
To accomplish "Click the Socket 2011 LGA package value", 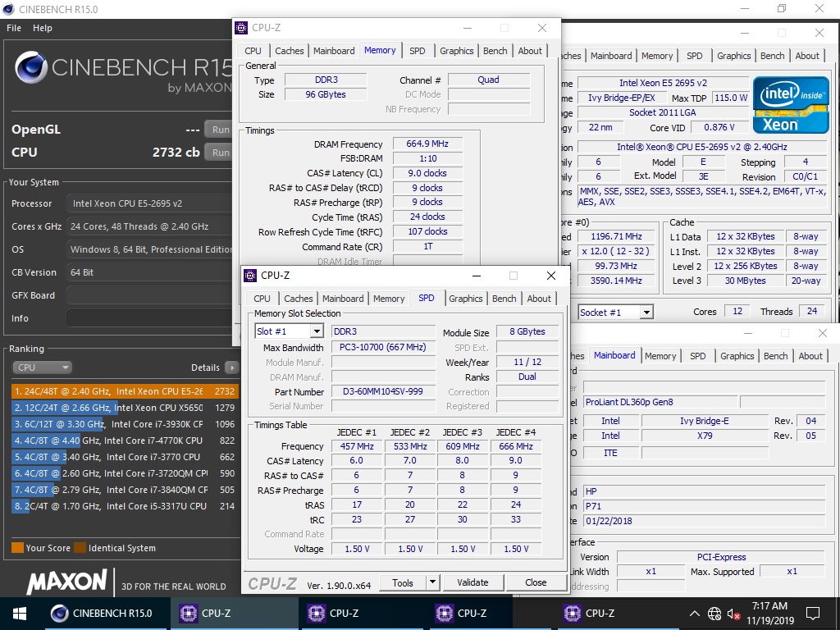I will coord(663,112).
